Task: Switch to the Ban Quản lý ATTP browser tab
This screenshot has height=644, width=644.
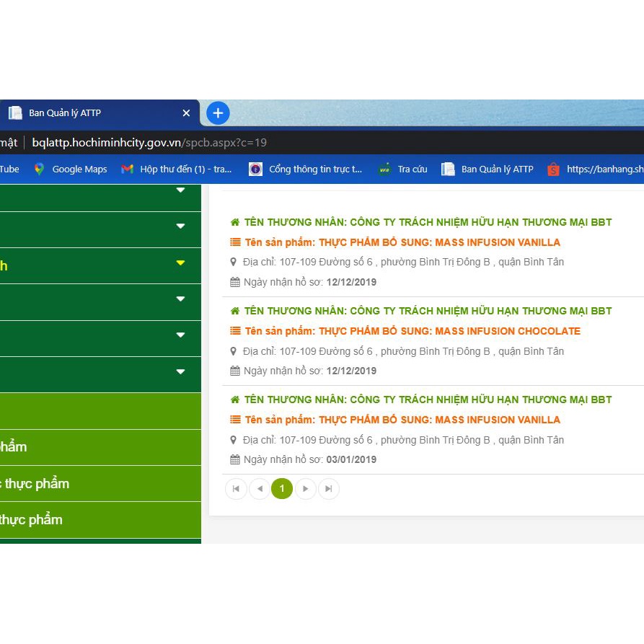Action: pos(94,113)
